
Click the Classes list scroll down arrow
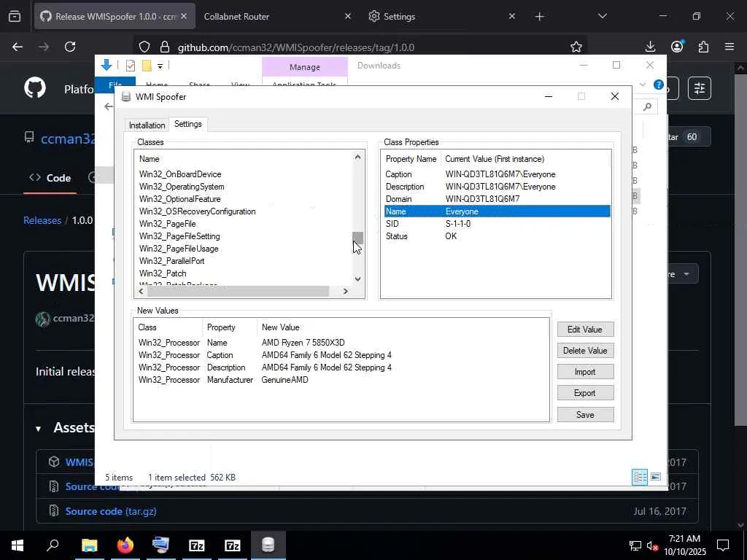click(357, 279)
